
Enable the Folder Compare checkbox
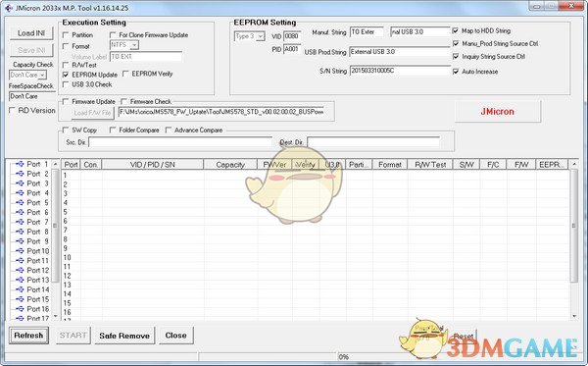click(113, 130)
